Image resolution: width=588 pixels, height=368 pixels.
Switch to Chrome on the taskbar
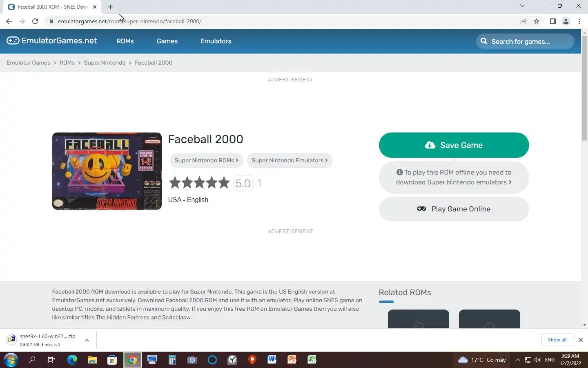click(x=132, y=360)
